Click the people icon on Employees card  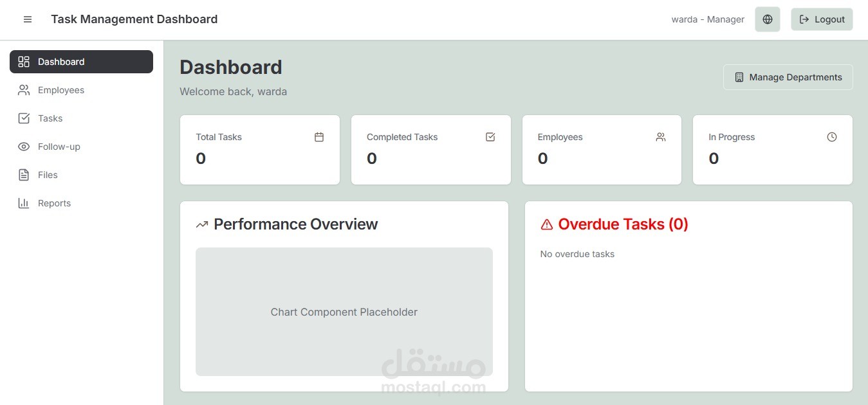click(x=660, y=136)
